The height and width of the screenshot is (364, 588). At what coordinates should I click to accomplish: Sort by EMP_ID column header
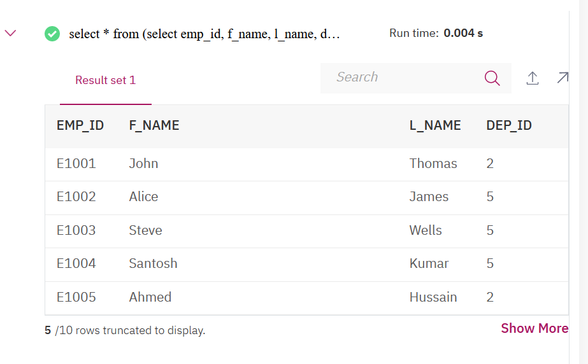click(80, 125)
